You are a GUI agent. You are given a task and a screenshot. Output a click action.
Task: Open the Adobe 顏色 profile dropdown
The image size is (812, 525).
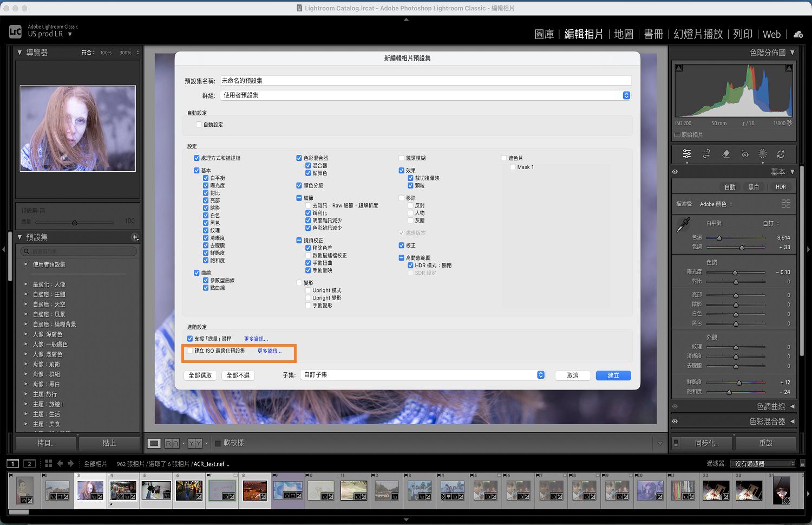[716, 204]
